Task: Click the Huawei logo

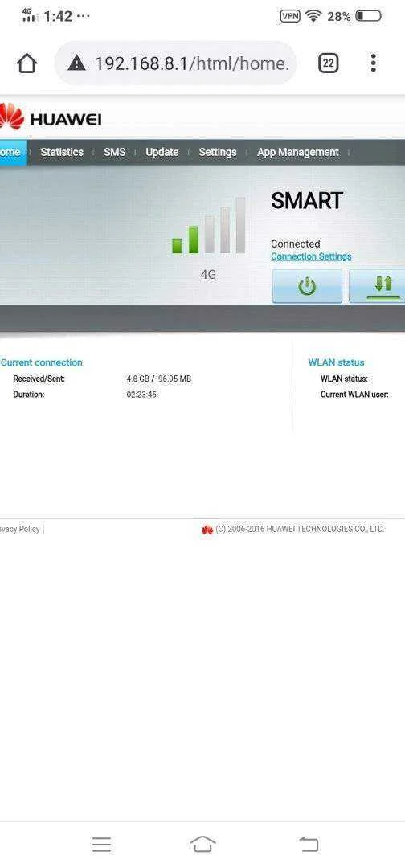Action: coord(51,117)
